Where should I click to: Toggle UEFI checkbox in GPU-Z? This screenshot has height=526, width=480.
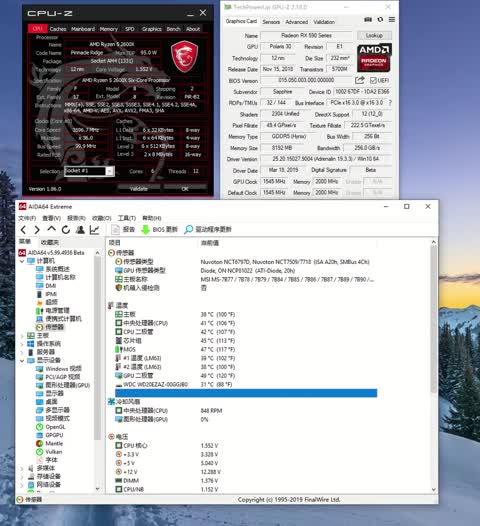(373, 81)
